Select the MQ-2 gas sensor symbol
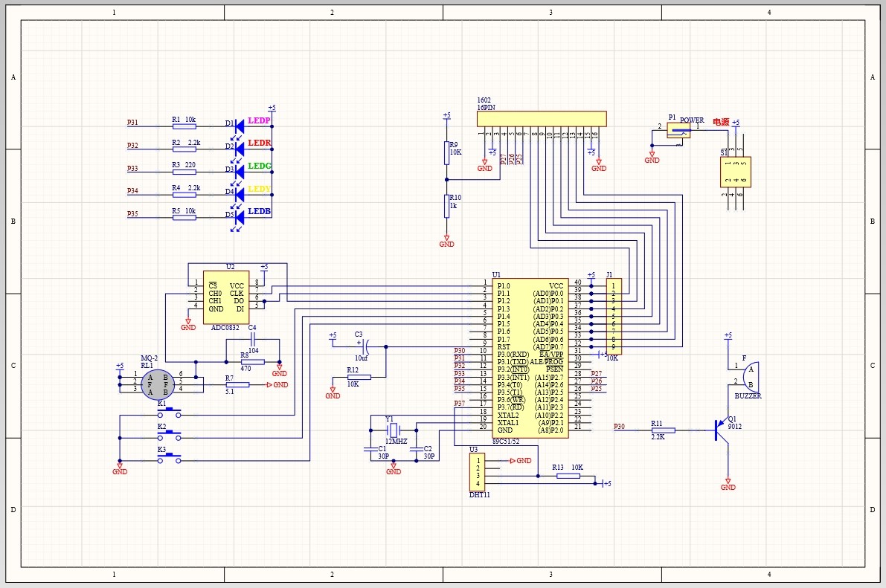 [x=158, y=384]
